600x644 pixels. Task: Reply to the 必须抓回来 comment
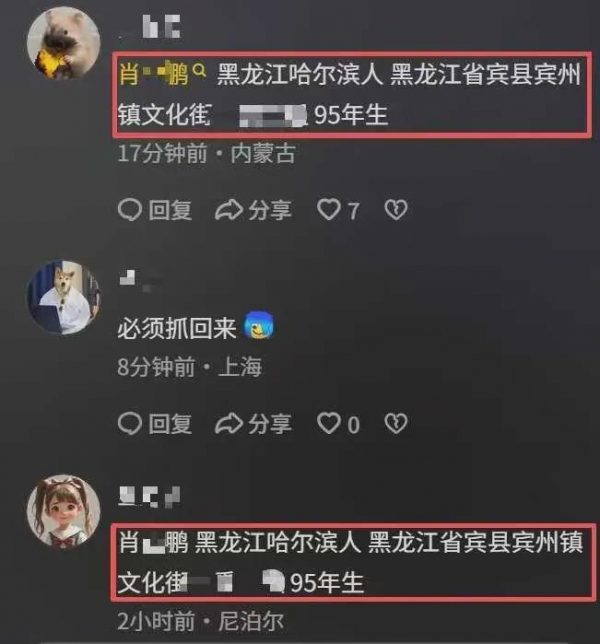coord(154,423)
